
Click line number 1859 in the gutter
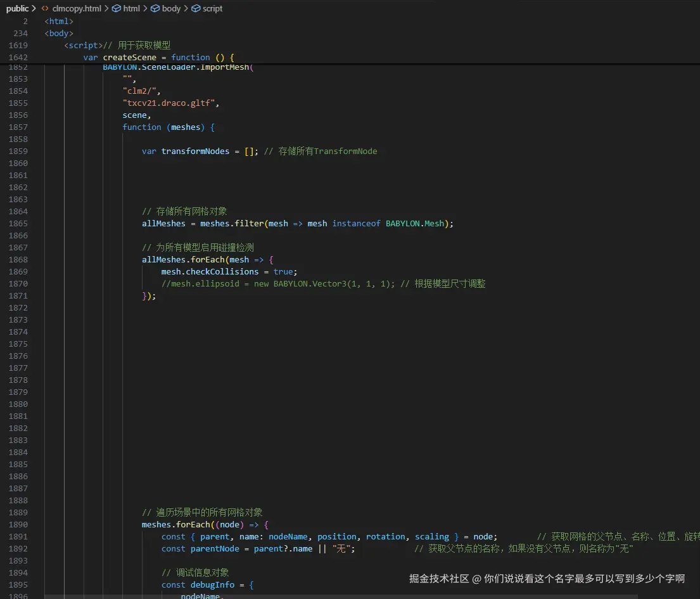pos(18,151)
